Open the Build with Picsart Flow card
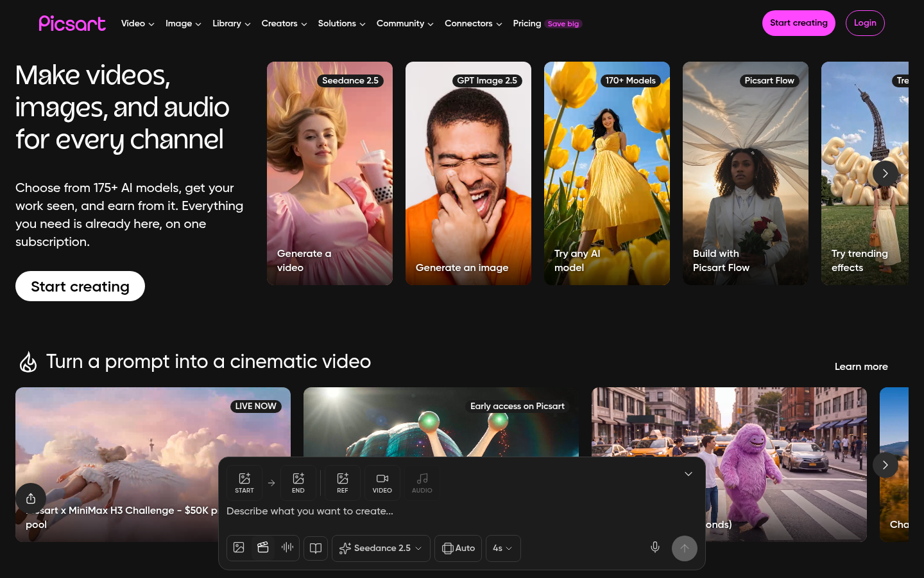 tap(746, 173)
